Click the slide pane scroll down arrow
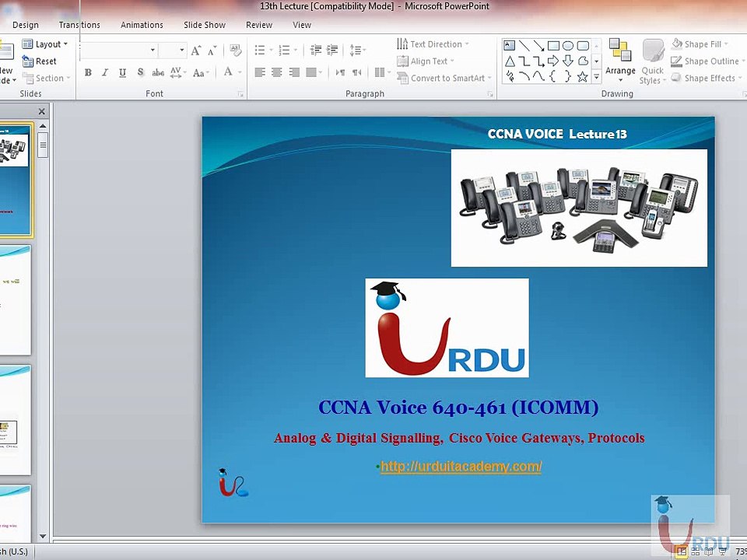747x560 pixels. [43, 536]
